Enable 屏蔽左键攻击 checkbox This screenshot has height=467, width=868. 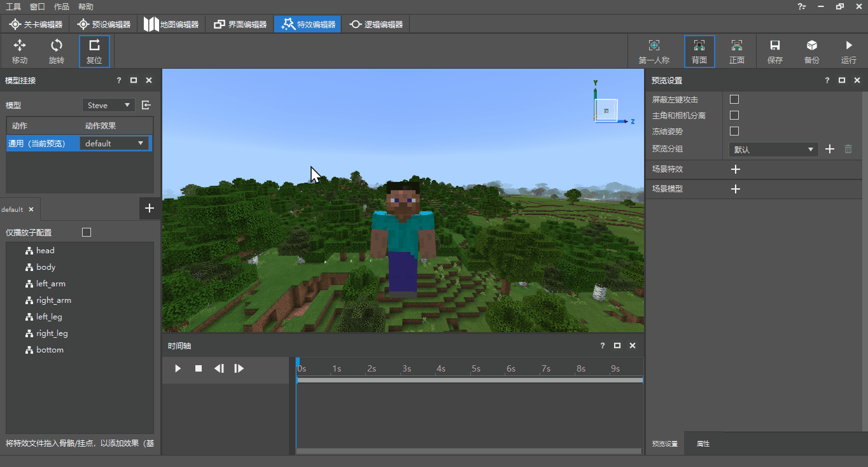pos(734,99)
